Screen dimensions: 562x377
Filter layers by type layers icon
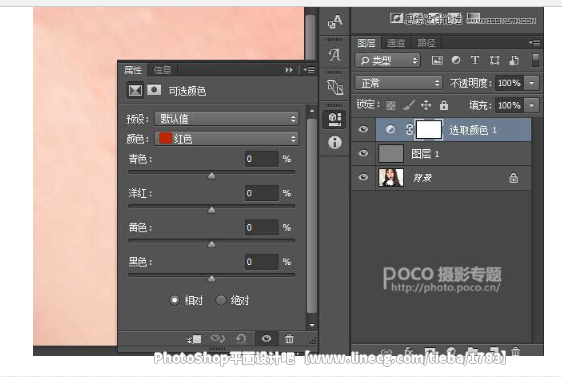click(475, 60)
